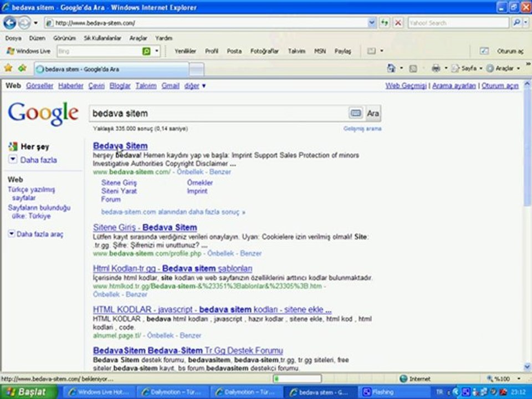This screenshot has height=399, width=532.
Task: Open Google Görseller link
Action: (x=40, y=86)
